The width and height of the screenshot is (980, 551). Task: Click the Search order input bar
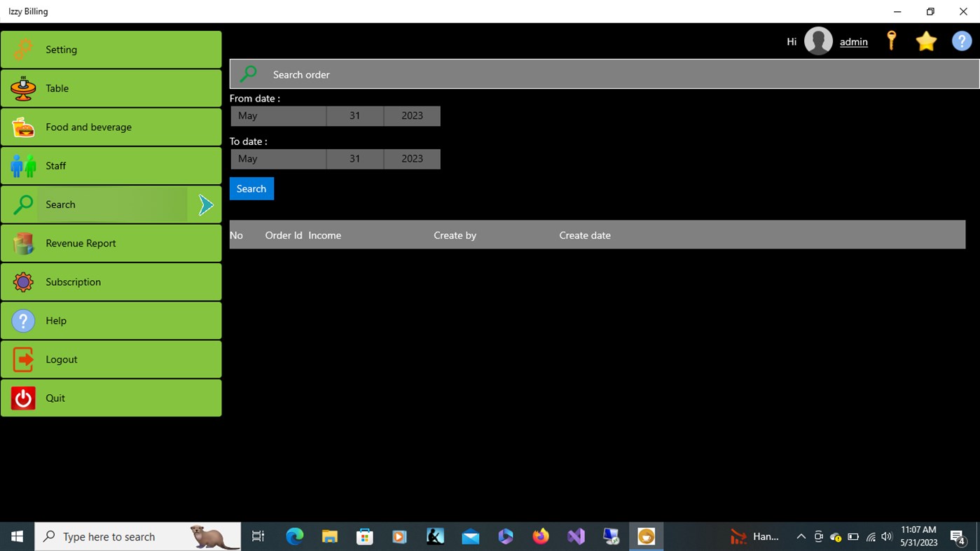coord(490,74)
